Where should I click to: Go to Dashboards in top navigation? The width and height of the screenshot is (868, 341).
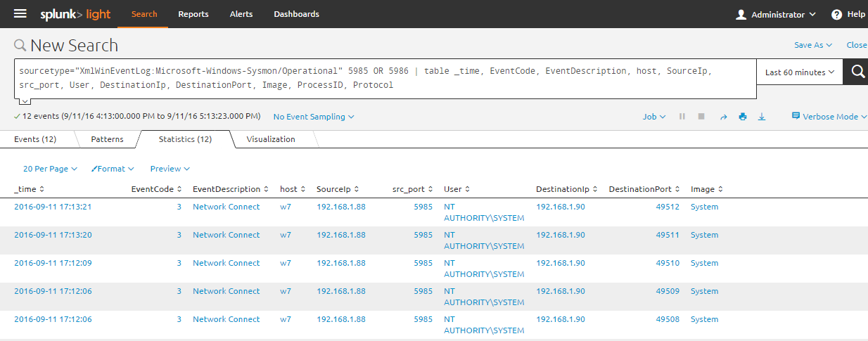296,14
